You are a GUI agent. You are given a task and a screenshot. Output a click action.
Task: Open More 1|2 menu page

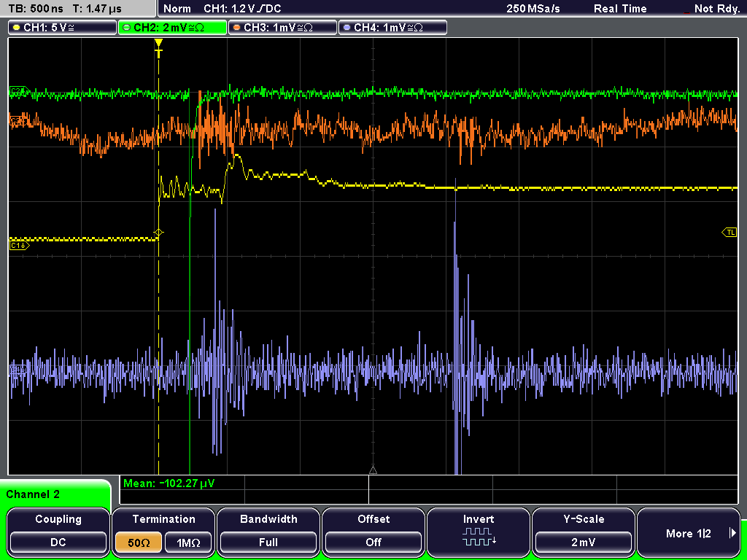[689, 531]
